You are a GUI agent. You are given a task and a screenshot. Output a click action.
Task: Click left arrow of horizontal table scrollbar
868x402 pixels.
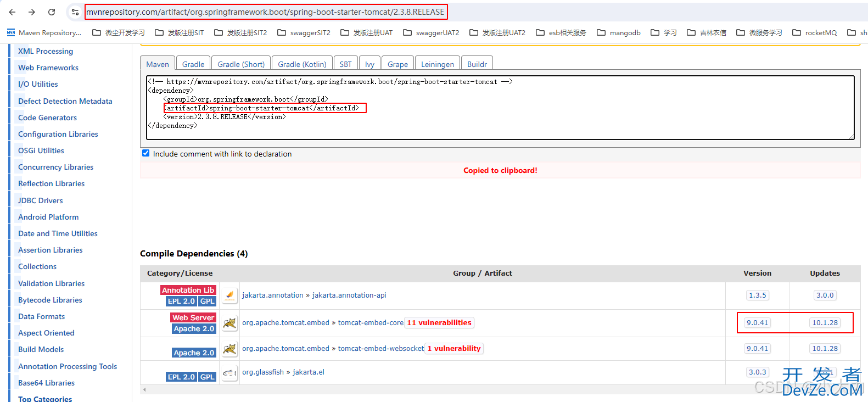point(144,389)
